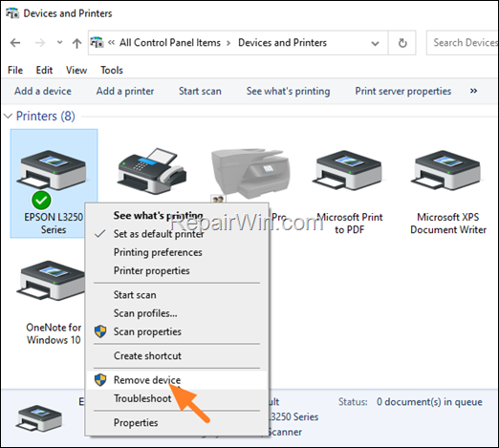Select the greyed-out offline multifunction printer icon

tap(250, 174)
